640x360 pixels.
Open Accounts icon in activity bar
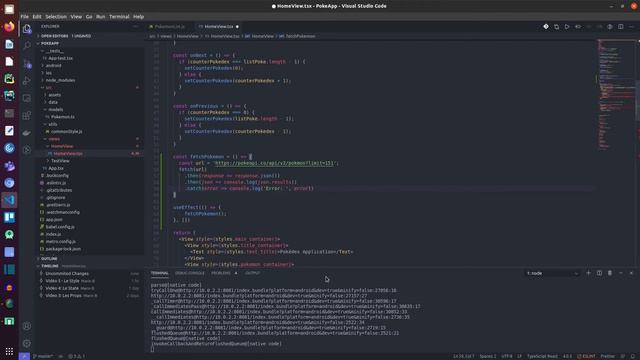(x=27, y=326)
